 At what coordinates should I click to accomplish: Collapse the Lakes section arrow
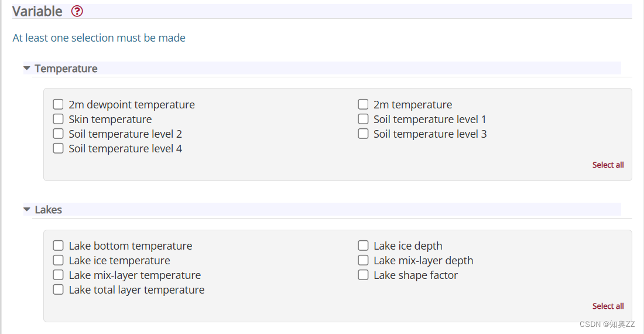click(27, 209)
